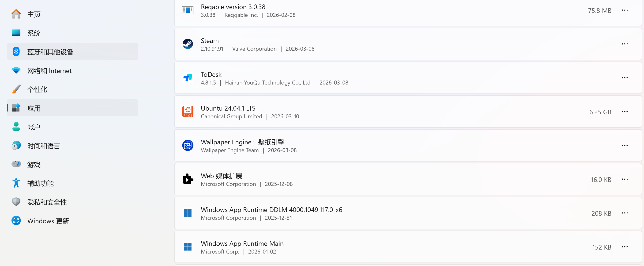Image resolution: width=644 pixels, height=266 pixels.
Task: Open more options menu for ToDesk
Action: tap(624, 78)
